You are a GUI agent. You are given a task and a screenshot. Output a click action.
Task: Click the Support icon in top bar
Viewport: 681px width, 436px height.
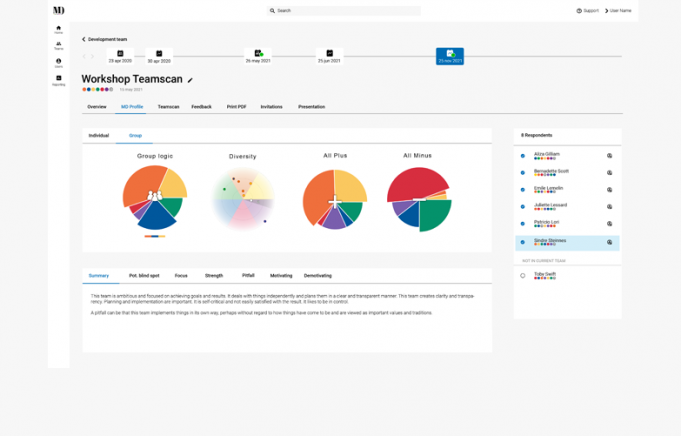coord(579,11)
